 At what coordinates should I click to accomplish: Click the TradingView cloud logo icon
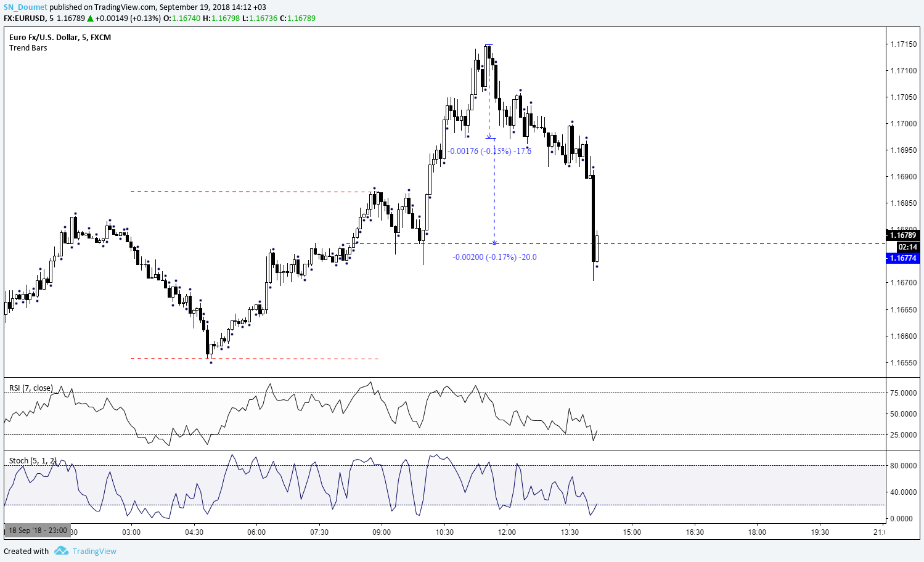coord(61,550)
